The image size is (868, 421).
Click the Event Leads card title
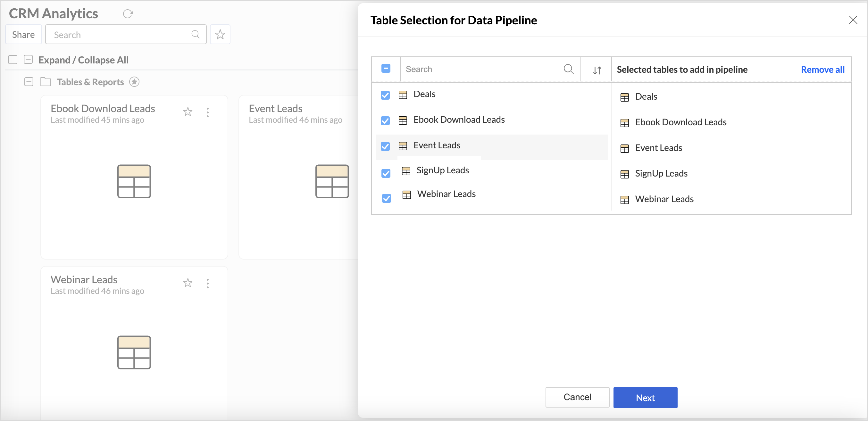click(275, 108)
